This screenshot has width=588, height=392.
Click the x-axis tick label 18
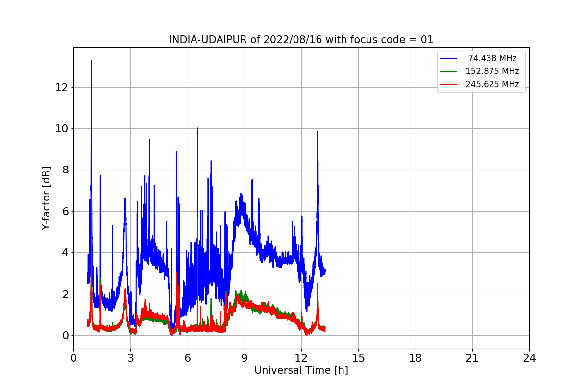click(416, 358)
